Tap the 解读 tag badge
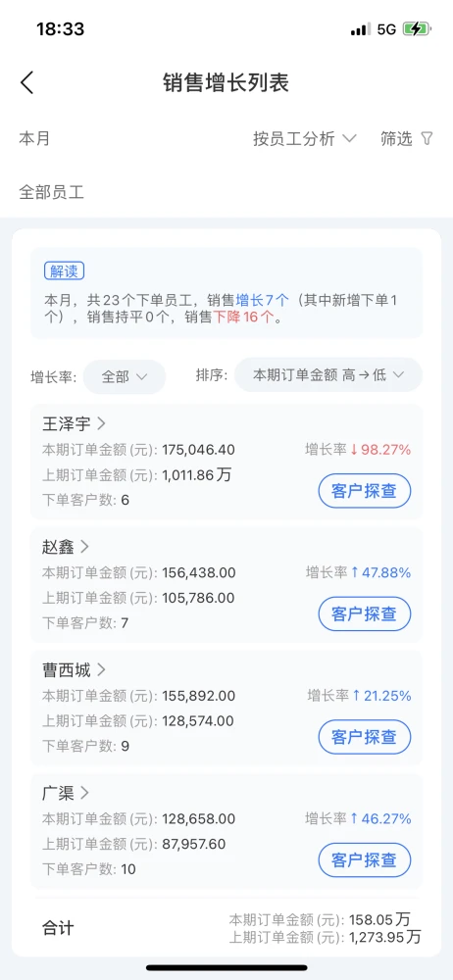453x980 pixels. pos(64,270)
